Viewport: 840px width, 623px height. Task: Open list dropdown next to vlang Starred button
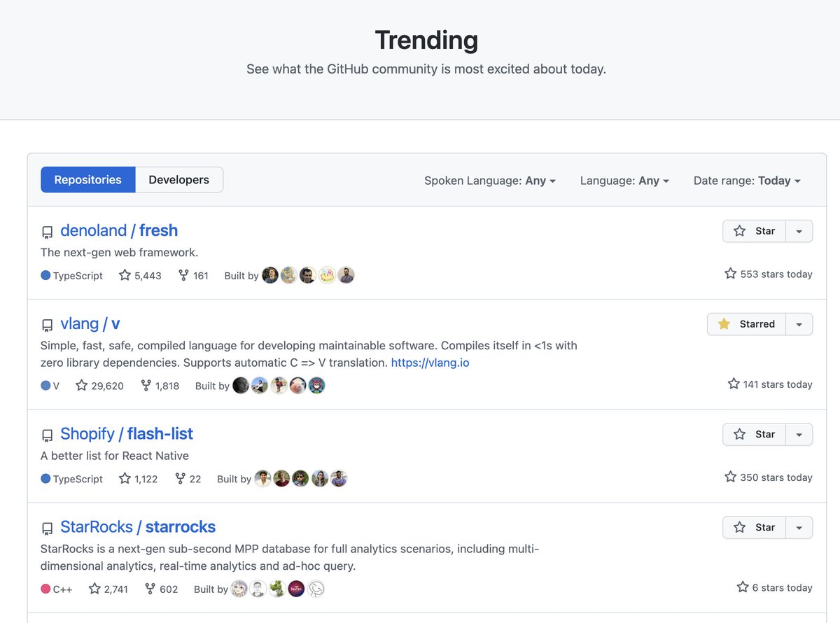(x=799, y=324)
